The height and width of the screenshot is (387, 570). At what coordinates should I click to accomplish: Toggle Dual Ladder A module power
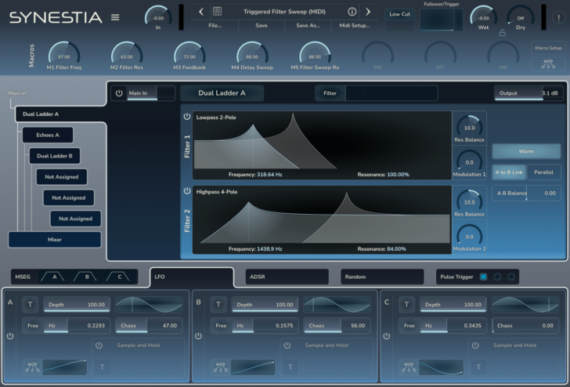point(119,93)
